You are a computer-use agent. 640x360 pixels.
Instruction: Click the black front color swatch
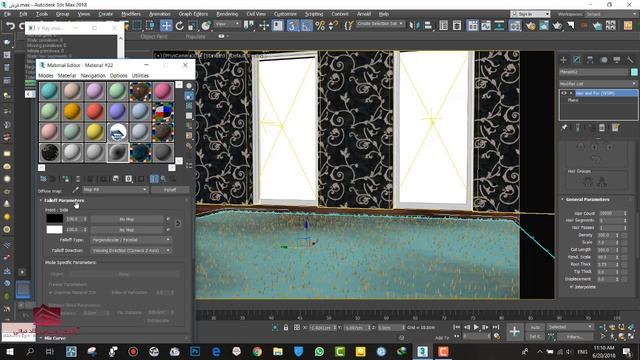click(54, 219)
